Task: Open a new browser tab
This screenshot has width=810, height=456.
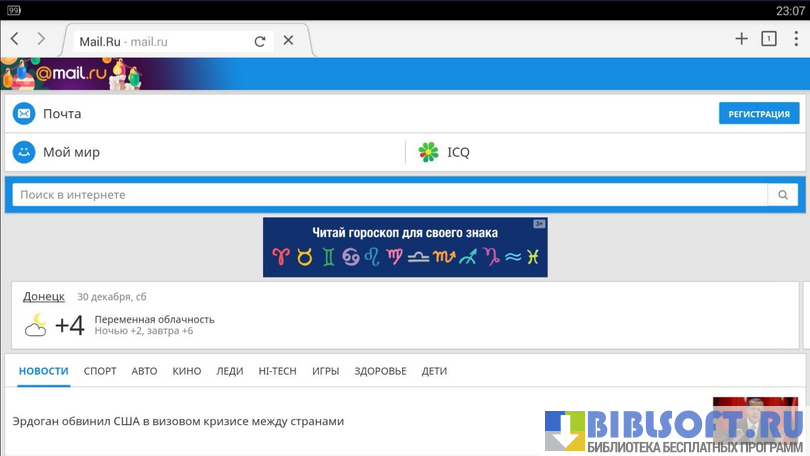Action: click(741, 39)
